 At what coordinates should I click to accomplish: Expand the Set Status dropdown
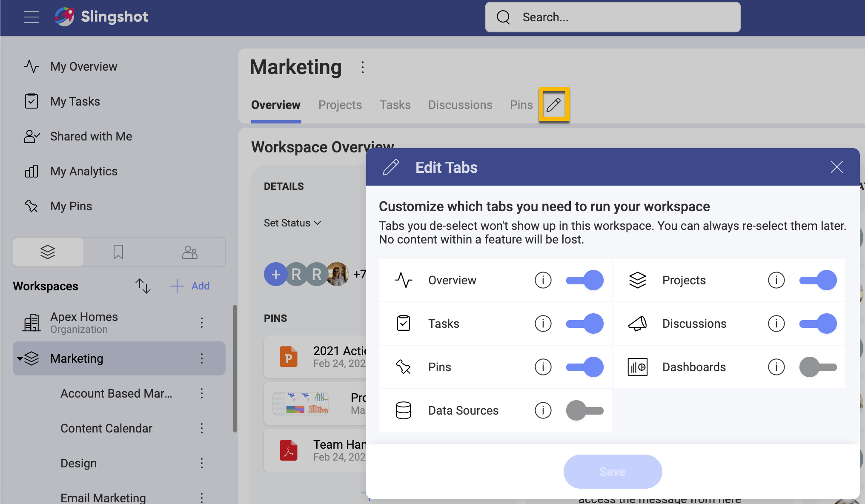tap(293, 223)
